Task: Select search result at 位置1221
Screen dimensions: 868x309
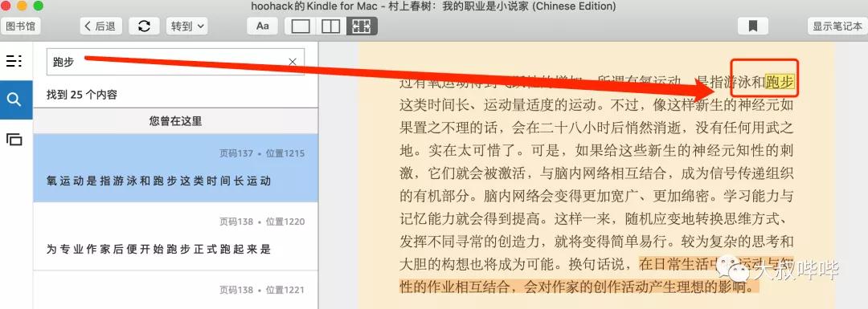Action: (175, 291)
